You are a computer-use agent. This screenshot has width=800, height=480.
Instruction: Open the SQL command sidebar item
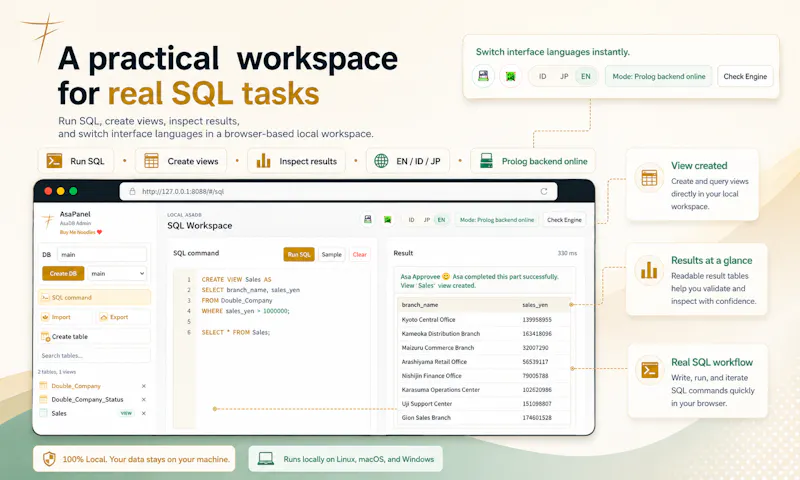point(94,297)
